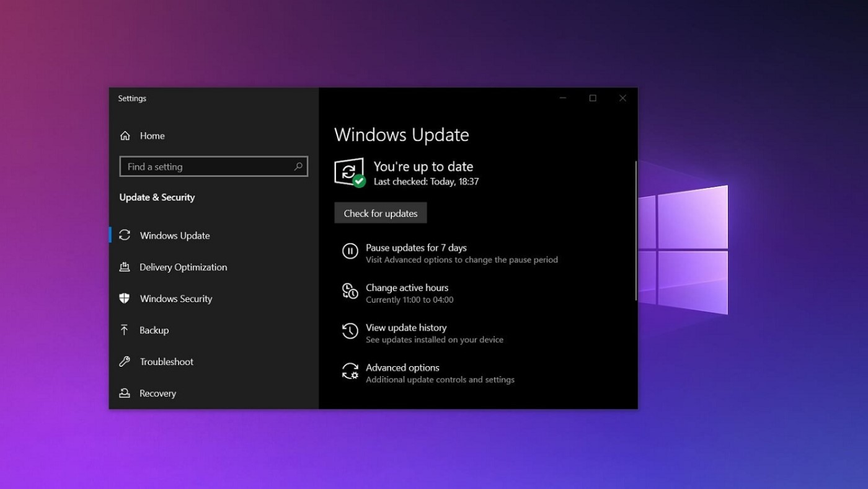The width and height of the screenshot is (868, 489).
Task: Click the 'Windows Update' page title
Action: [402, 135]
